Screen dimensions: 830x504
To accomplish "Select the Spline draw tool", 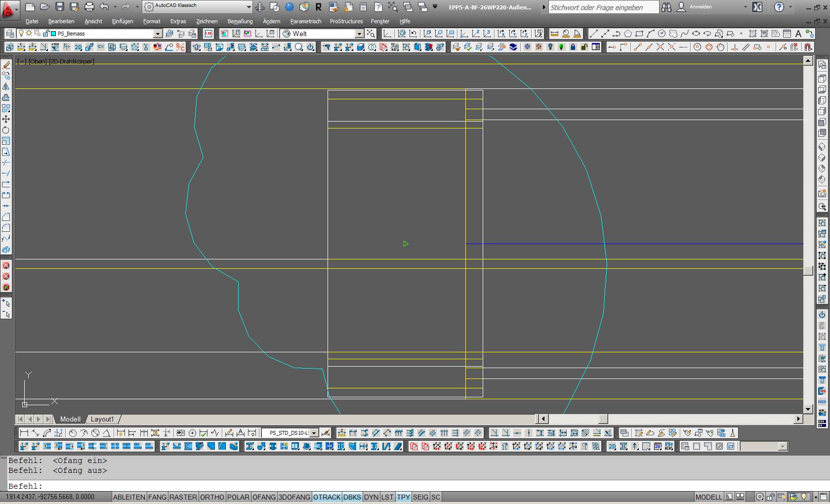I will 685,34.
